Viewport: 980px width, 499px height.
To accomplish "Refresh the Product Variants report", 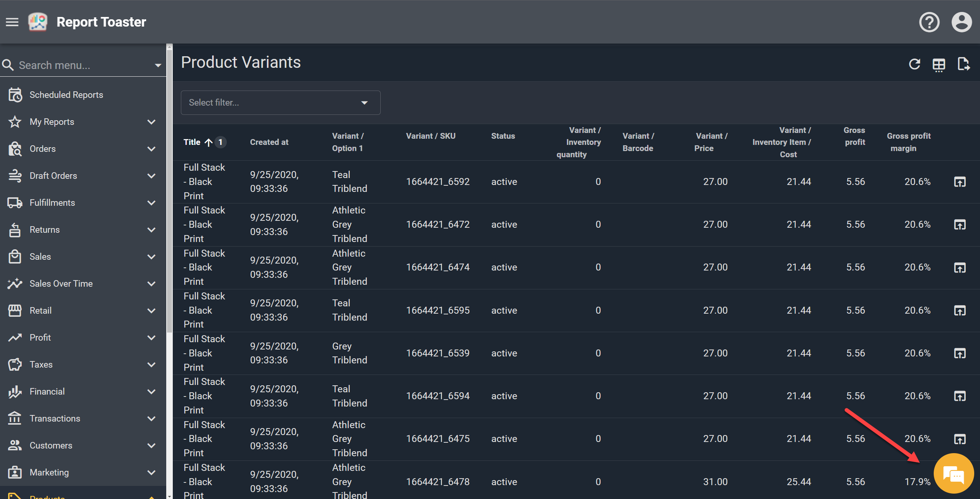I will point(914,64).
